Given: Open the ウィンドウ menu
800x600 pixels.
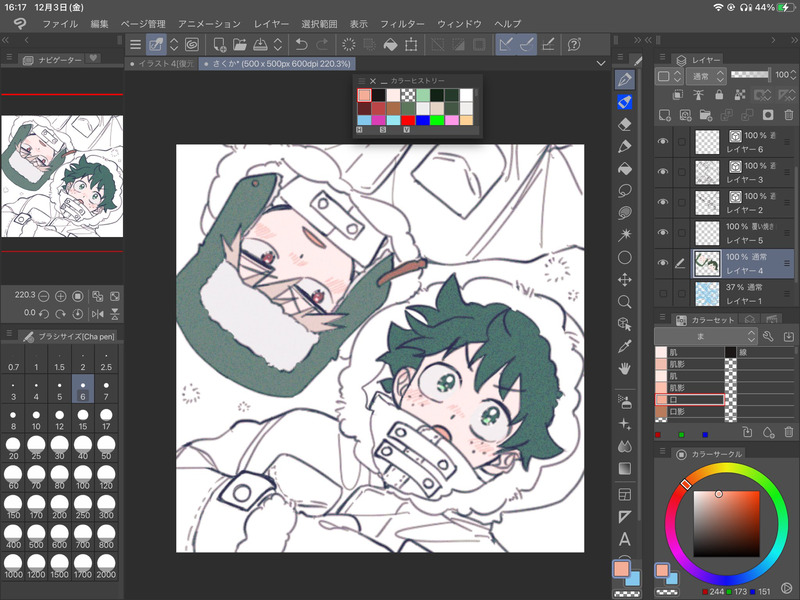Looking at the screenshot, I should click(460, 24).
